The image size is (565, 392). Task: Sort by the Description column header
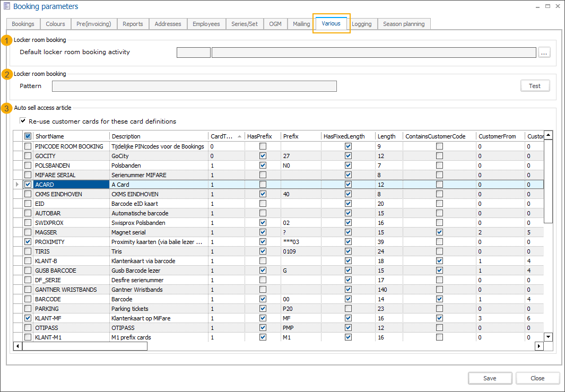(159, 136)
